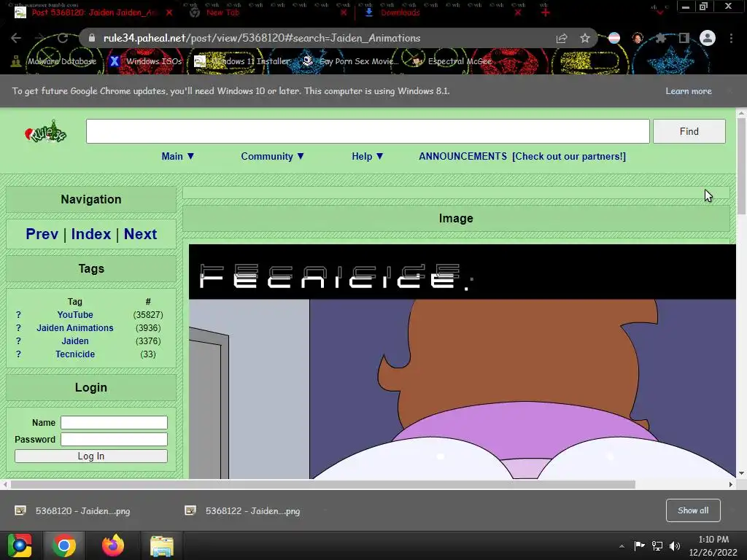
Task: Open the side panel icon in toolbar
Action: pos(684,38)
